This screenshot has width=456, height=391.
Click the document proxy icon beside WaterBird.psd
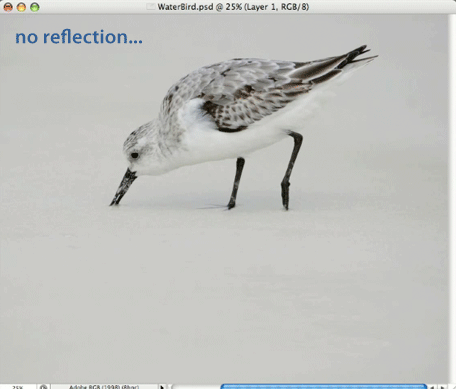pos(151,7)
